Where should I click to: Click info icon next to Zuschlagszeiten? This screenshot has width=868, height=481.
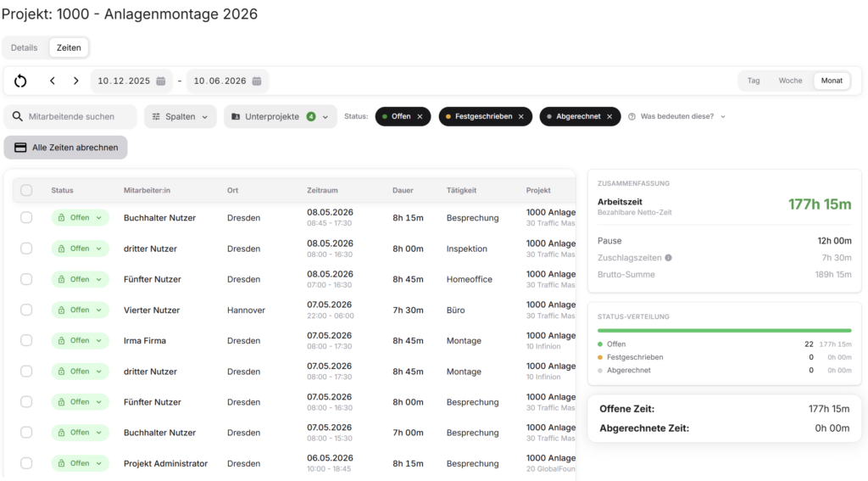pyautogui.click(x=668, y=258)
